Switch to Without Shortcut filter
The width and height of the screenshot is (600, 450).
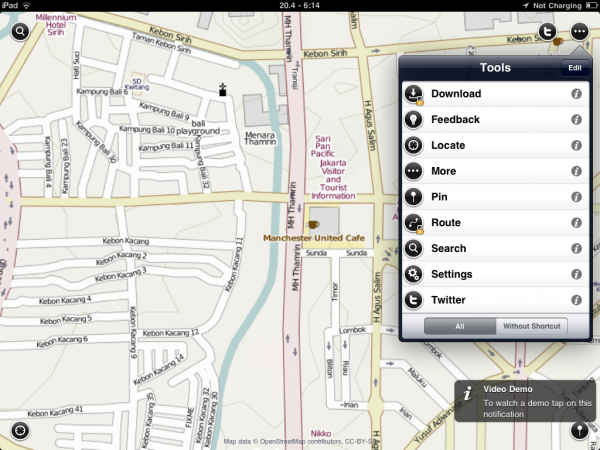coord(531,325)
